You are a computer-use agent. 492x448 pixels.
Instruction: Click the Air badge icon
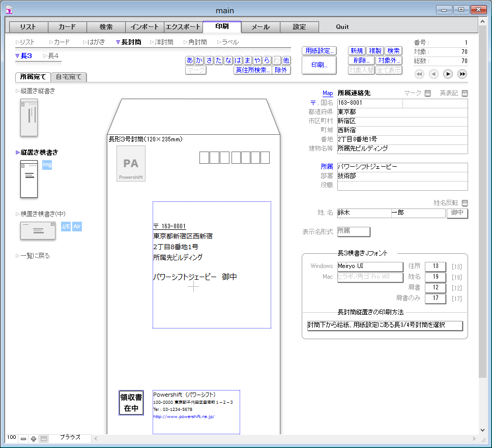pyautogui.click(x=77, y=226)
